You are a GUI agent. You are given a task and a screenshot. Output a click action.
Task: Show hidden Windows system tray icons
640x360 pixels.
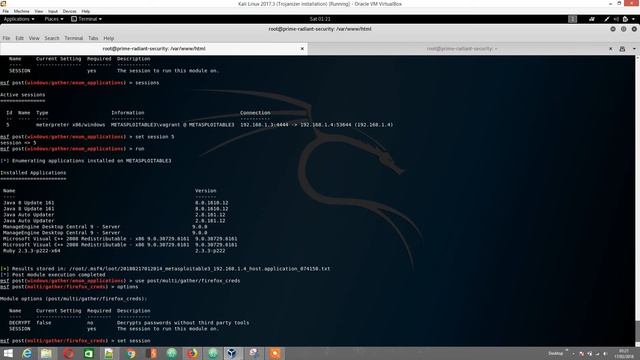point(573,353)
